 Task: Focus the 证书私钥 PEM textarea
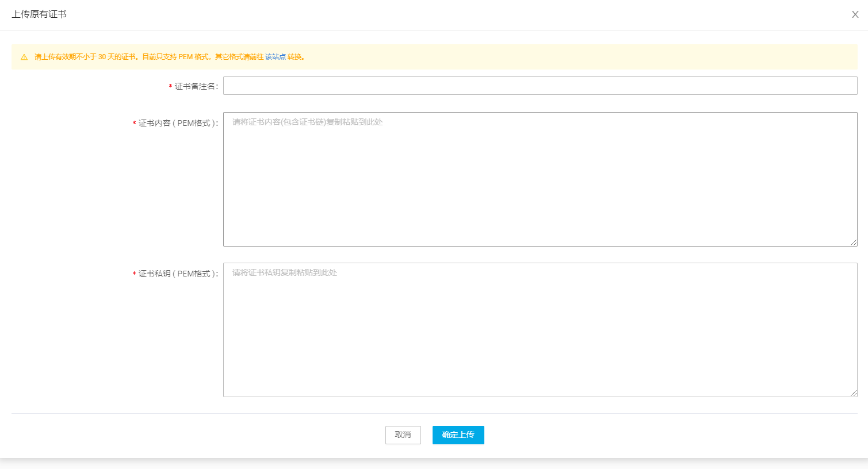540,330
